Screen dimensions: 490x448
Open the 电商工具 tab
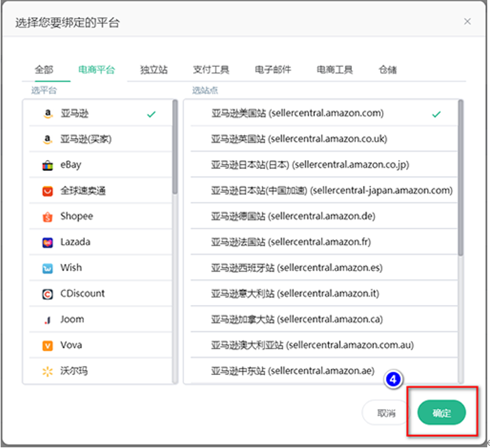pos(335,70)
